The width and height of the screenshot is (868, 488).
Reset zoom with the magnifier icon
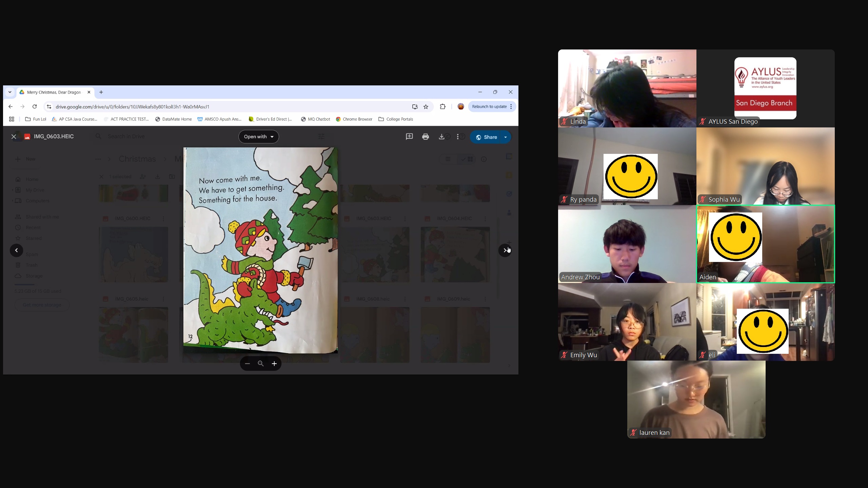coord(261,364)
